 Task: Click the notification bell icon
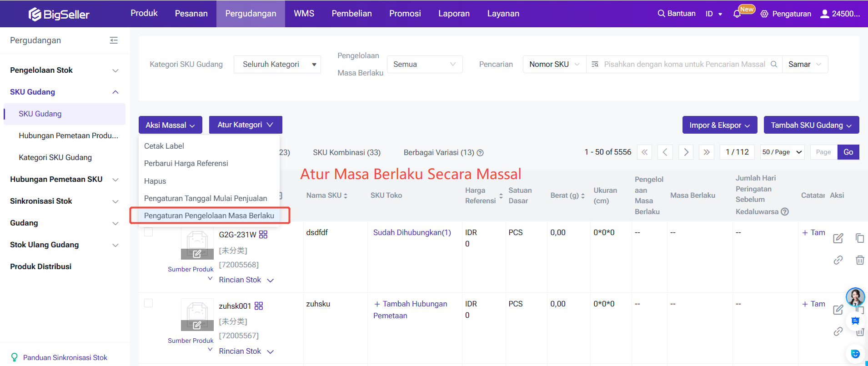[737, 14]
